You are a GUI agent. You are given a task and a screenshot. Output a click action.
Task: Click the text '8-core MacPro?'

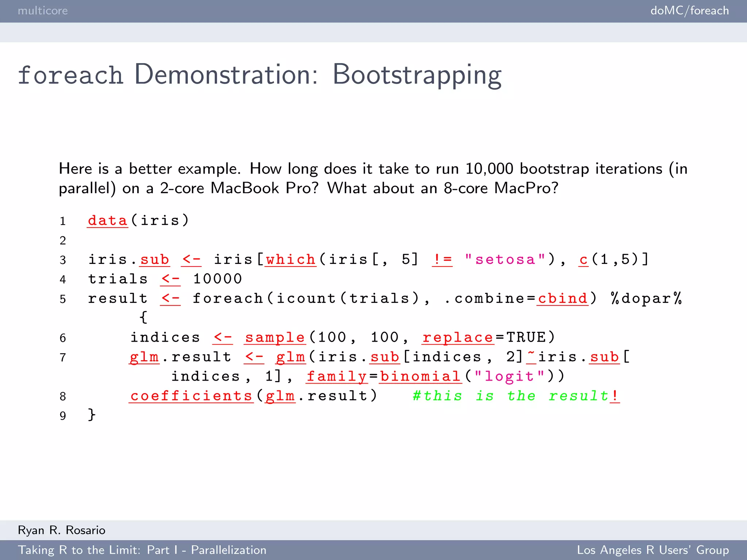click(x=501, y=188)
